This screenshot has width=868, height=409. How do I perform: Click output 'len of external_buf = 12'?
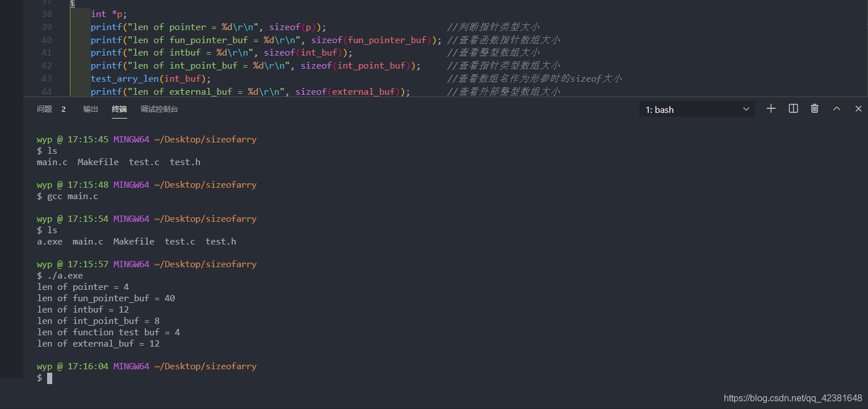click(x=98, y=344)
